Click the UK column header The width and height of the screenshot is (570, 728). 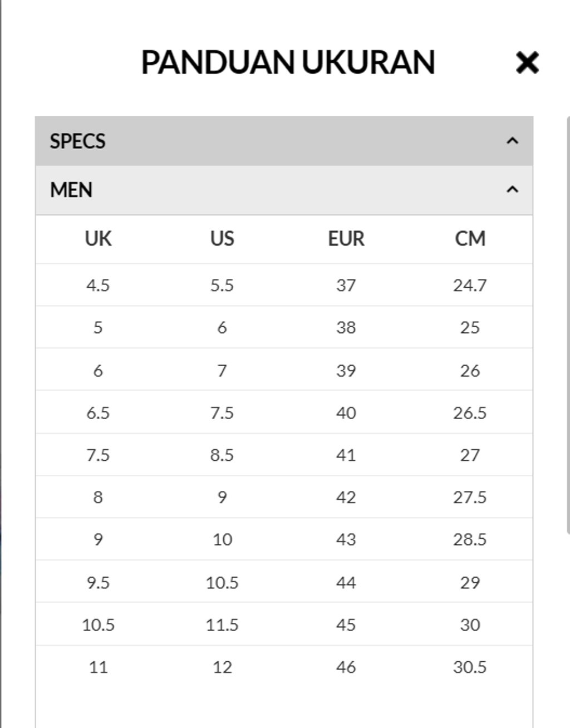click(x=98, y=239)
